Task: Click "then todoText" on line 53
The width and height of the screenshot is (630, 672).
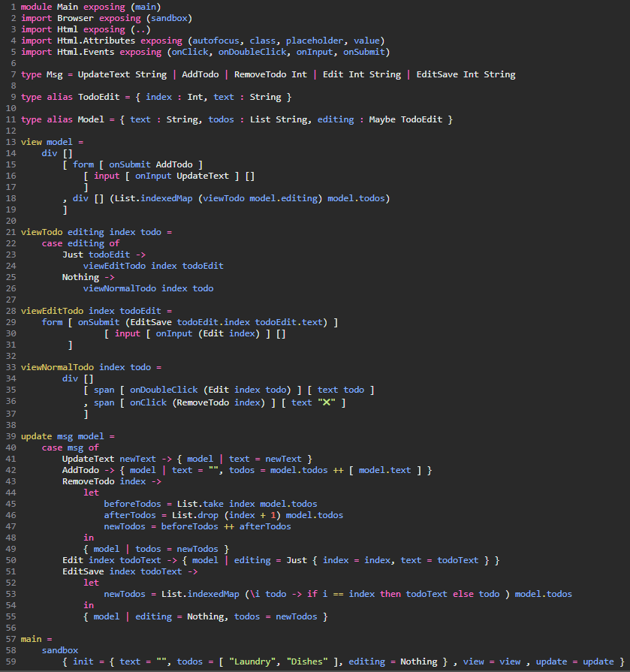Action: (x=414, y=594)
